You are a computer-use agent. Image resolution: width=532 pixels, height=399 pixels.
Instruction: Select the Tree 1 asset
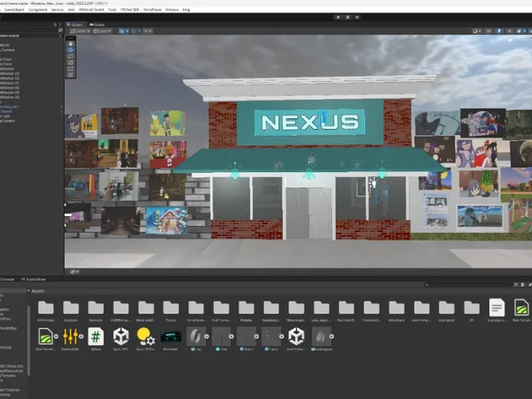tap(246, 339)
